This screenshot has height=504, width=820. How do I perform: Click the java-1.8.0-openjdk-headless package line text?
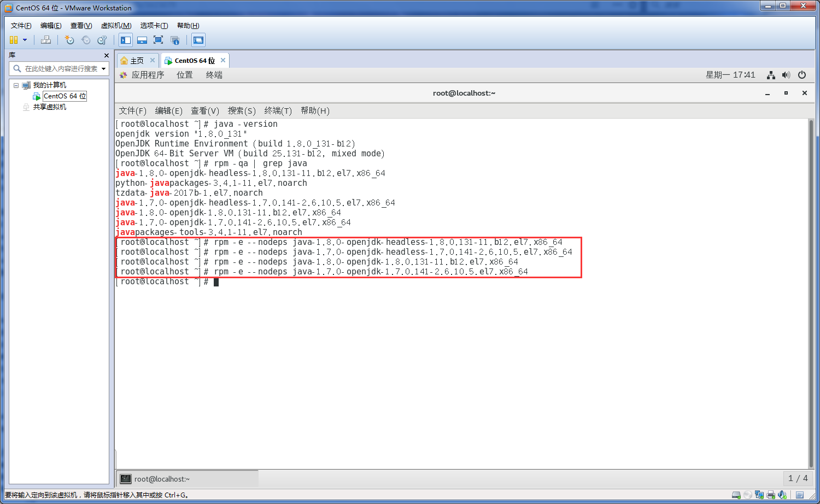pyautogui.click(x=250, y=173)
